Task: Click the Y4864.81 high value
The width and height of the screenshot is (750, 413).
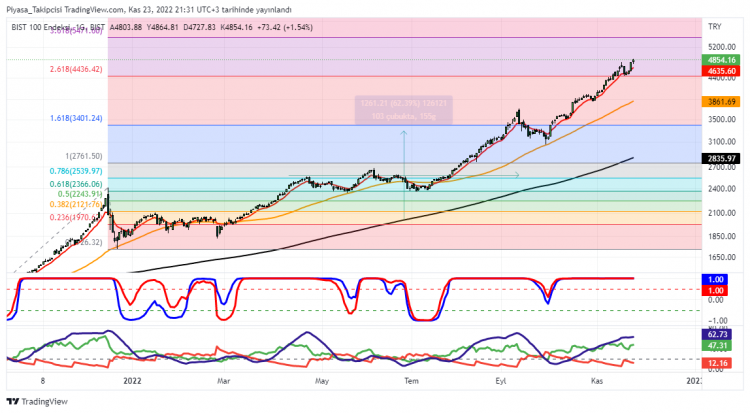Action: point(163,27)
